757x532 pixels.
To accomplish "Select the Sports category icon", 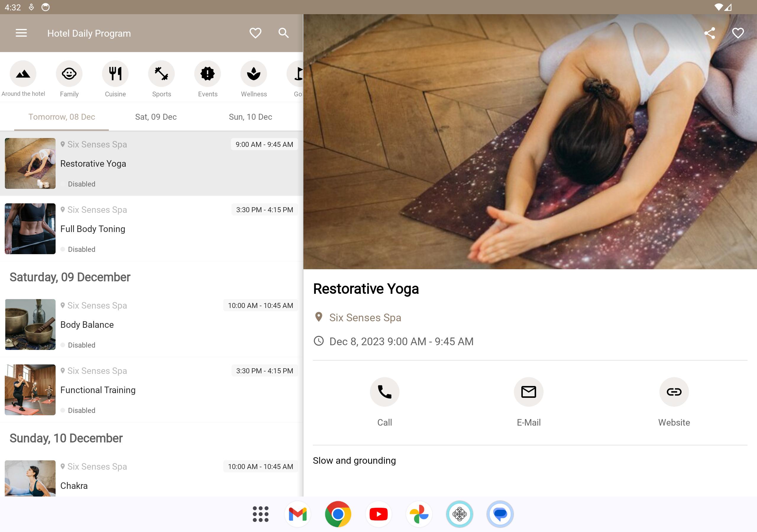I will point(161,74).
